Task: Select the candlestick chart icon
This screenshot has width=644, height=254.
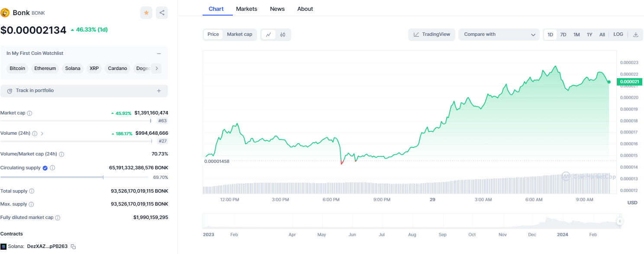Action: coord(283,35)
